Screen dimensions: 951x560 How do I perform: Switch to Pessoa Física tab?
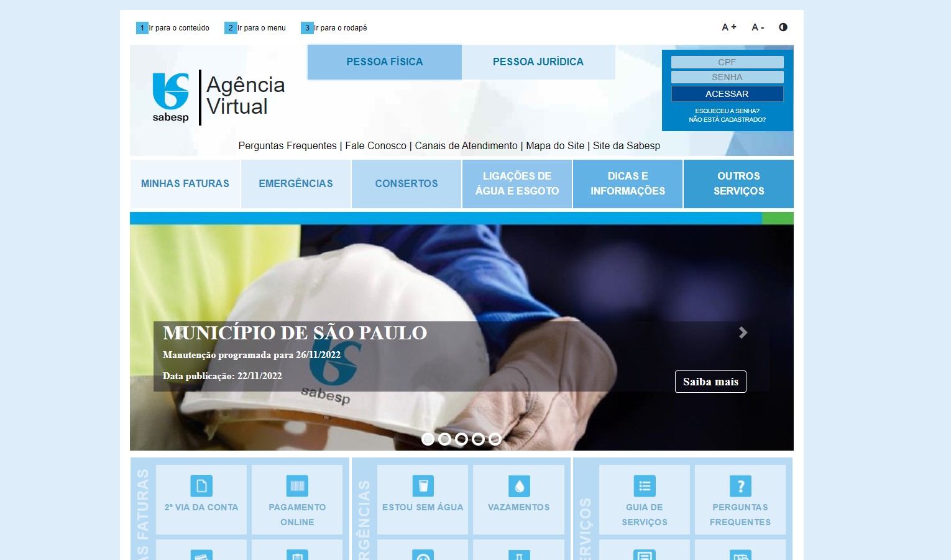pos(385,62)
